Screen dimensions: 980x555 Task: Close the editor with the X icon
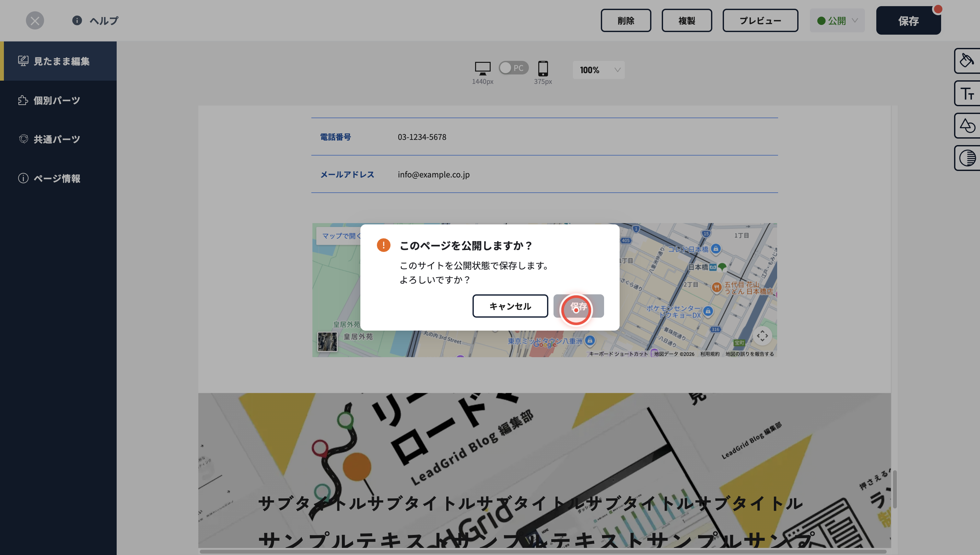[x=35, y=21]
